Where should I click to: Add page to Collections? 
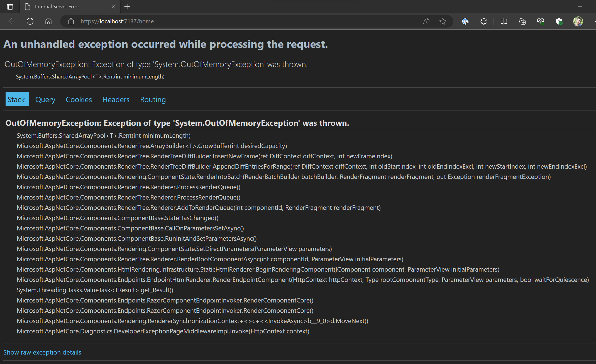point(522,21)
